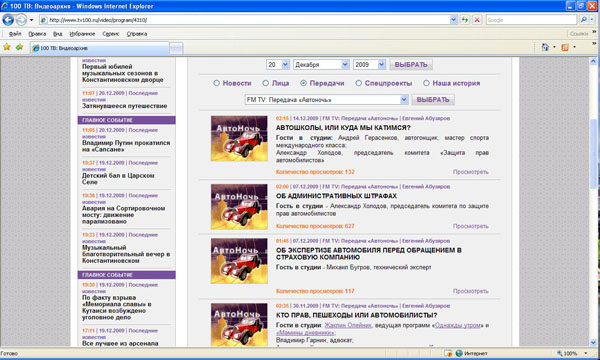Open a new blank tab
600x360 pixels.
coord(176,49)
